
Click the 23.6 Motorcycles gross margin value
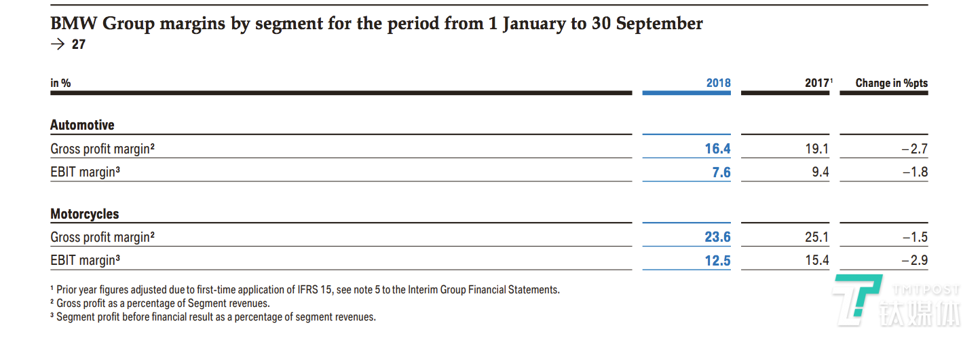[x=717, y=238]
